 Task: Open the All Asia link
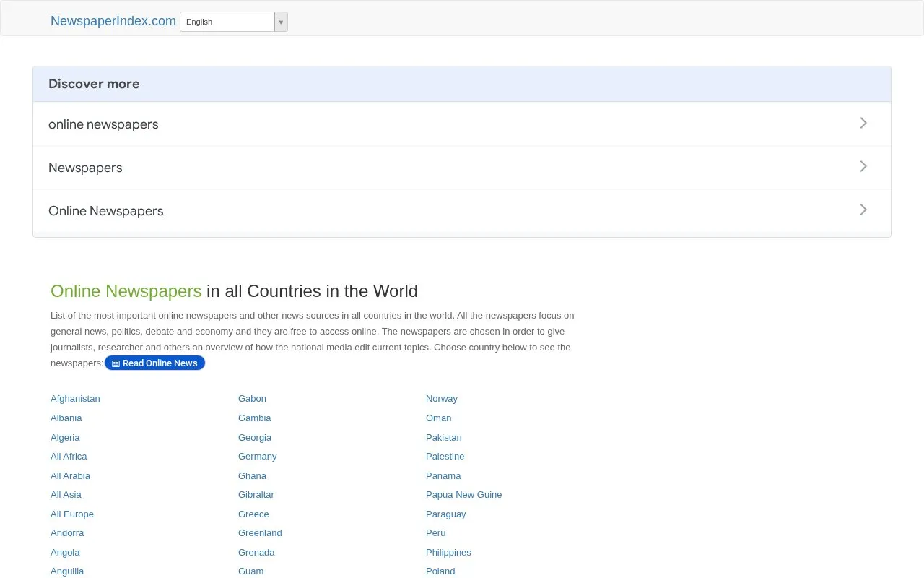[x=66, y=495]
